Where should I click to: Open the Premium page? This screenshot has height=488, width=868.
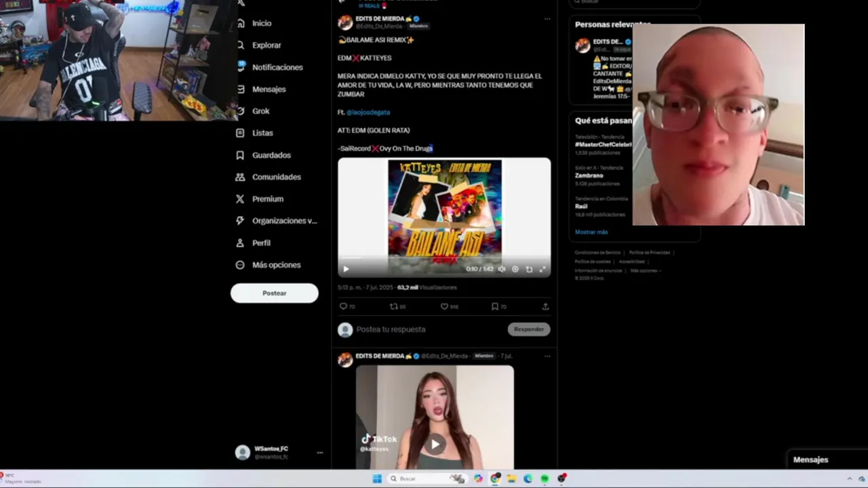click(x=260, y=199)
